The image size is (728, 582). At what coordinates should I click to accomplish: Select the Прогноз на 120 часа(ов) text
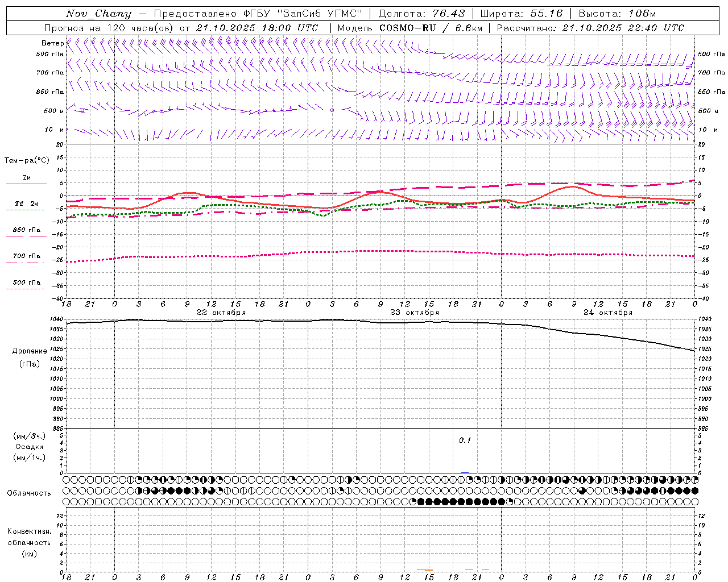109,28
